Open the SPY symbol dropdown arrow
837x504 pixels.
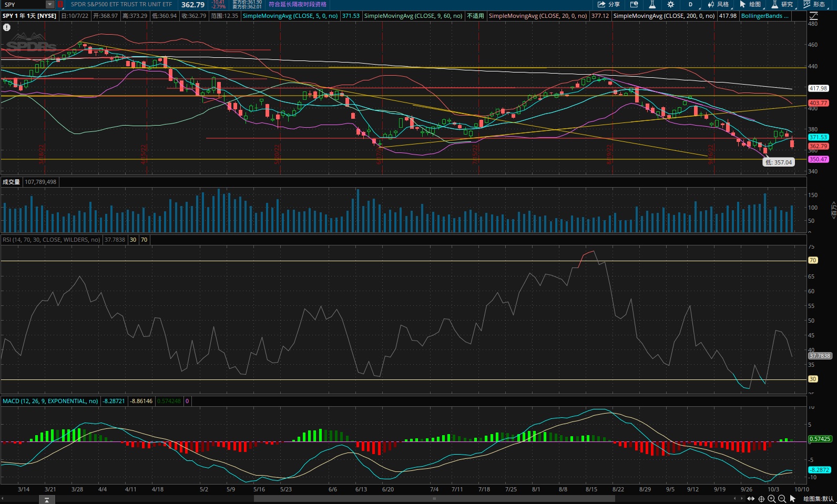point(49,4)
